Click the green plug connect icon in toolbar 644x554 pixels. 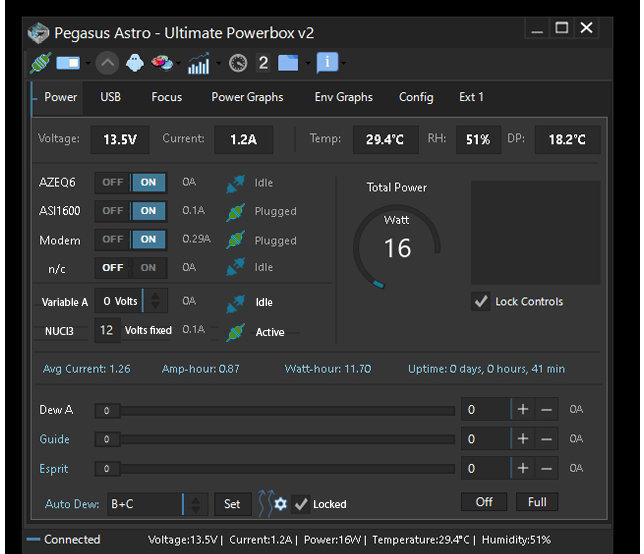(41, 63)
